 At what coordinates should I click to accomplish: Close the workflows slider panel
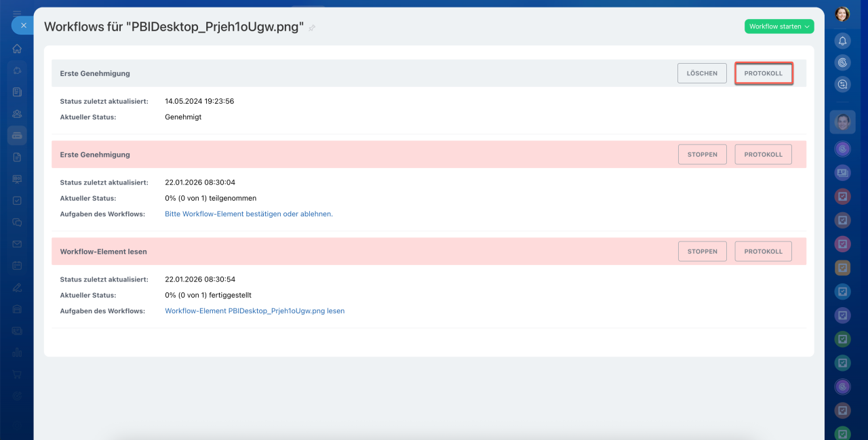tap(23, 25)
